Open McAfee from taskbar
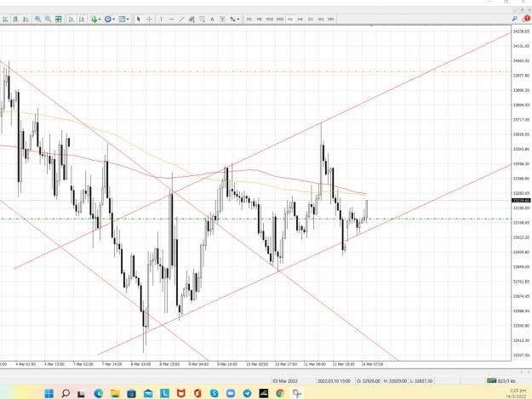 pyautogui.click(x=181, y=393)
